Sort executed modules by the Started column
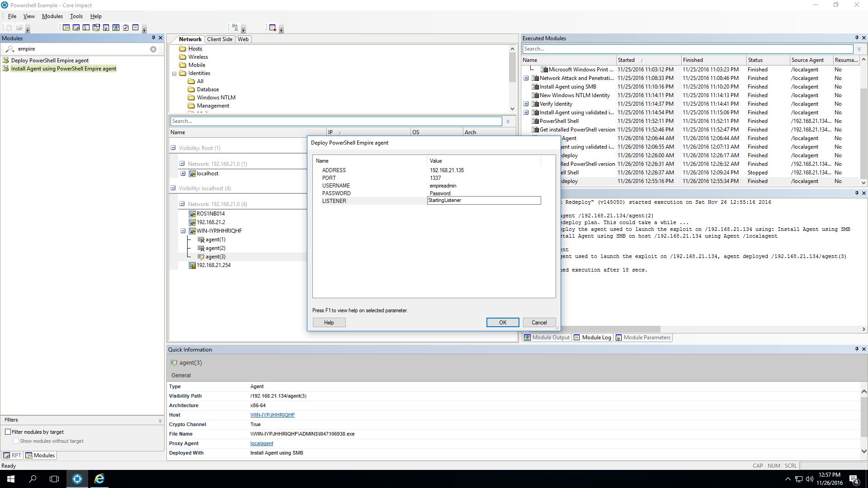Screen dimensions: 868x488 (x=649, y=60)
